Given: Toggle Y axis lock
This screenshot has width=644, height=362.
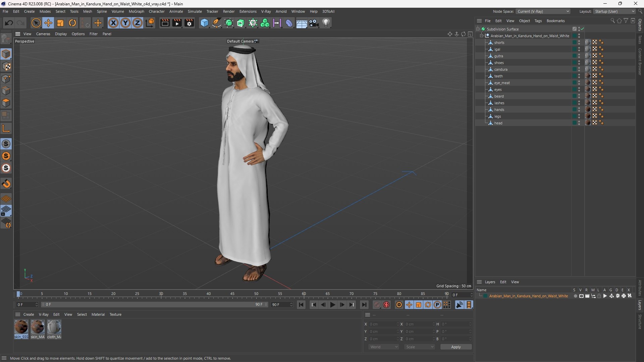Looking at the screenshot, I should 125,23.
